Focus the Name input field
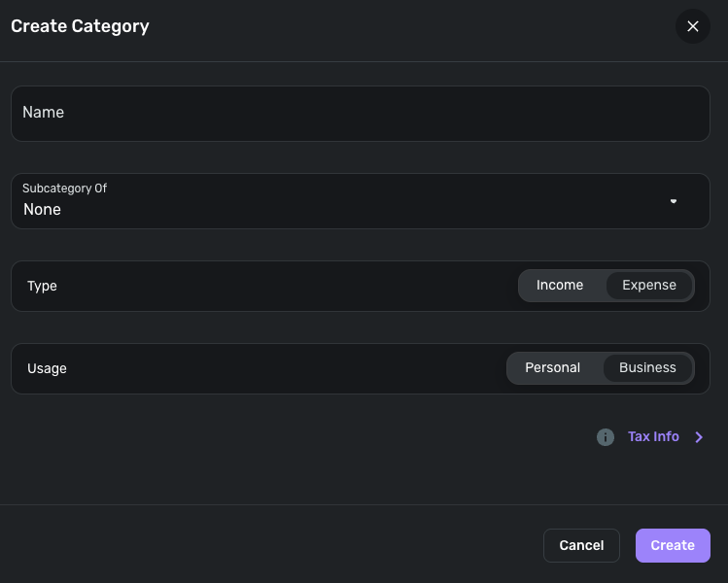728x583 pixels. point(360,114)
